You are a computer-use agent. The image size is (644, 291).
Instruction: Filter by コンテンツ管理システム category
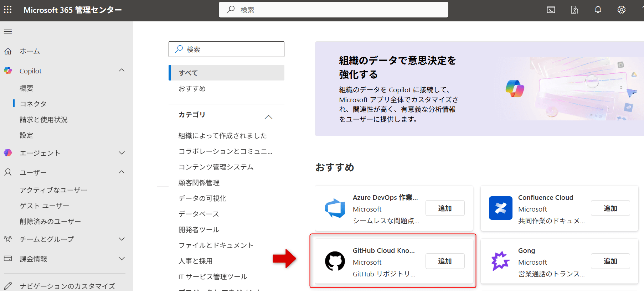click(x=216, y=167)
